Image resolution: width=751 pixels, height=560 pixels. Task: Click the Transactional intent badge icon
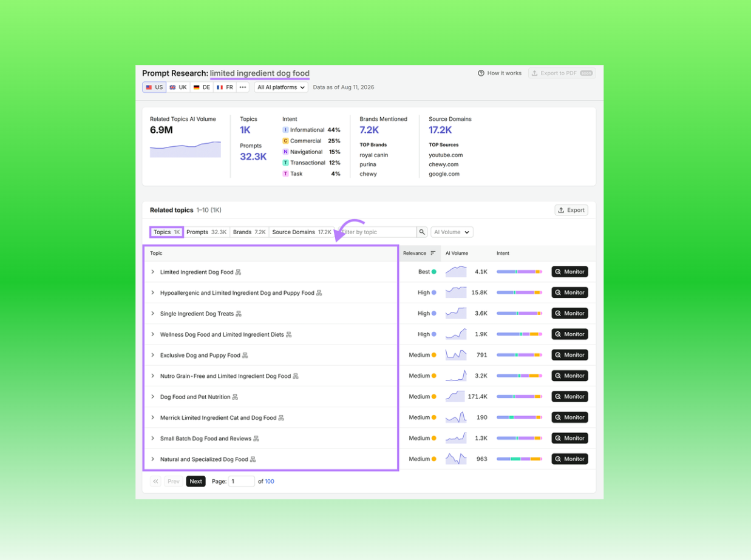(x=285, y=163)
